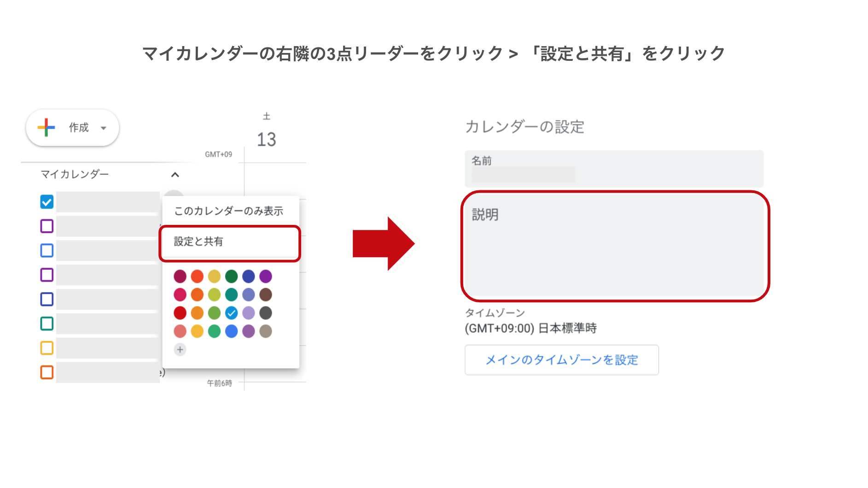Viewport: 868px width, 488px height.
Task: Open the 作成 dropdown arrow
Action: point(104,128)
